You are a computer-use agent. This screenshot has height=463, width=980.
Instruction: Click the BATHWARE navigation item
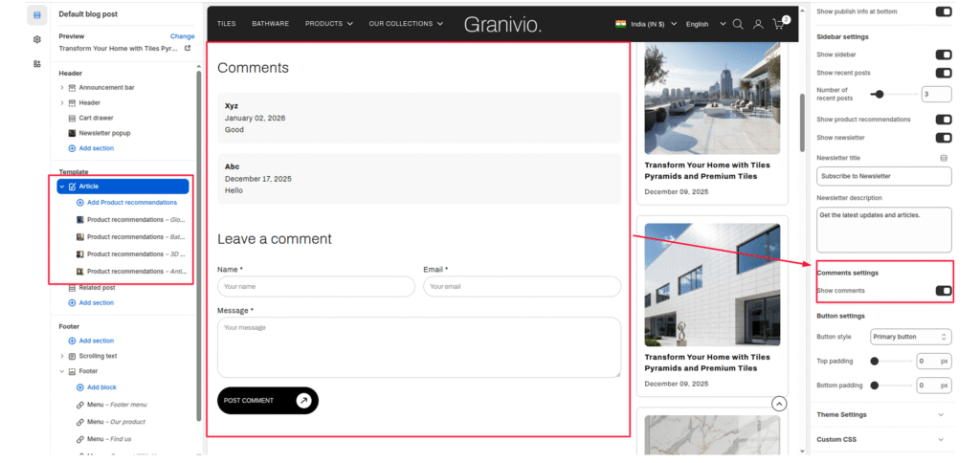(270, 24)
